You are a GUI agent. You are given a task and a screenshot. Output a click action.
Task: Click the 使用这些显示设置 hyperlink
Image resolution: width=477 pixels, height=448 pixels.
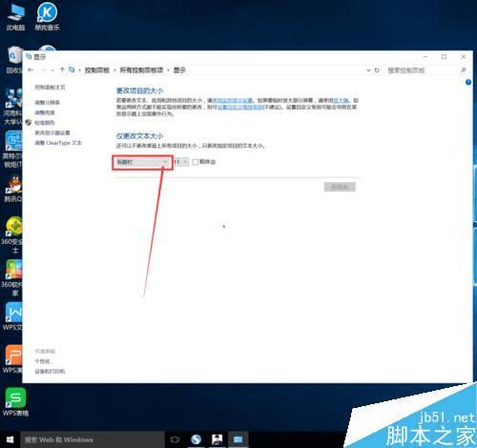point(233,100)
